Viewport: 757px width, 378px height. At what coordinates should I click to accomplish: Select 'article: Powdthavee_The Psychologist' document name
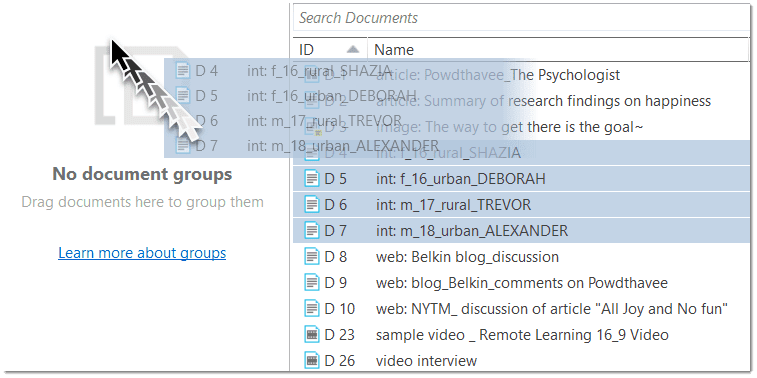point(498,75)
